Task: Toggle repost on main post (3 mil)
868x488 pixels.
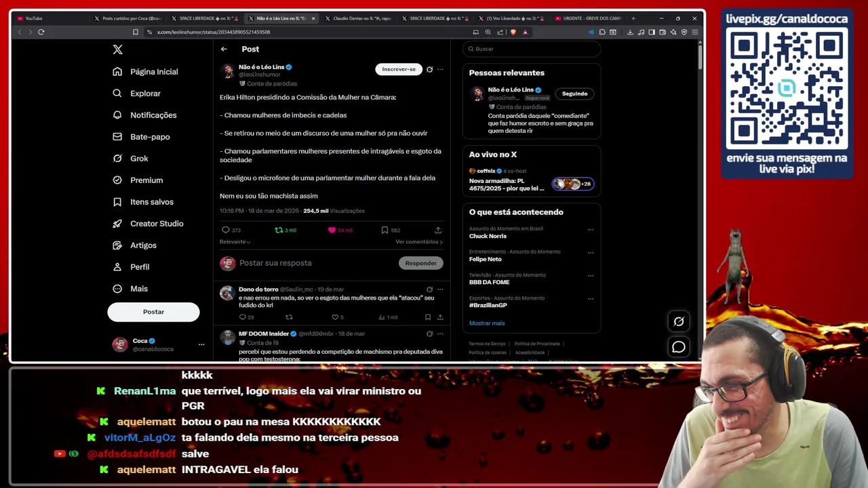Action: coord(285,230)
